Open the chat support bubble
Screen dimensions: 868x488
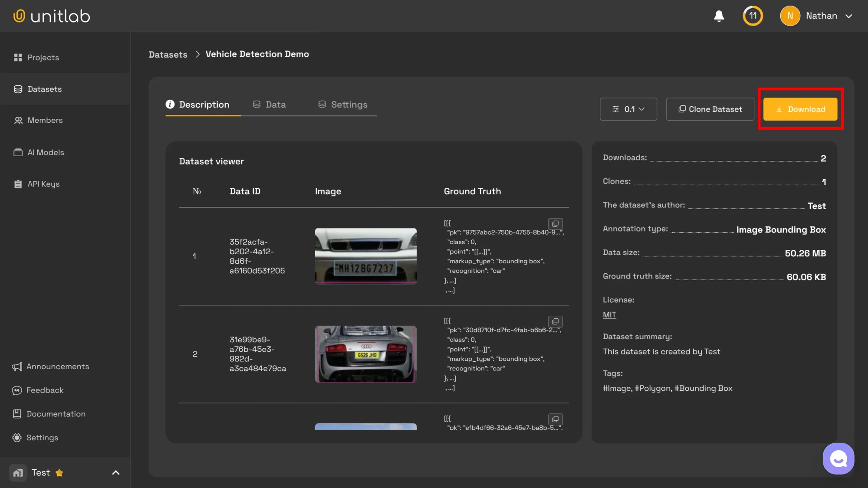[x=838, y=458]
